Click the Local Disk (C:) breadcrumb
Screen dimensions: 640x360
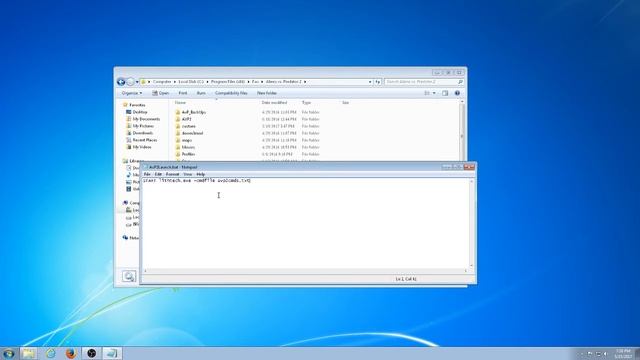[191, 82]
